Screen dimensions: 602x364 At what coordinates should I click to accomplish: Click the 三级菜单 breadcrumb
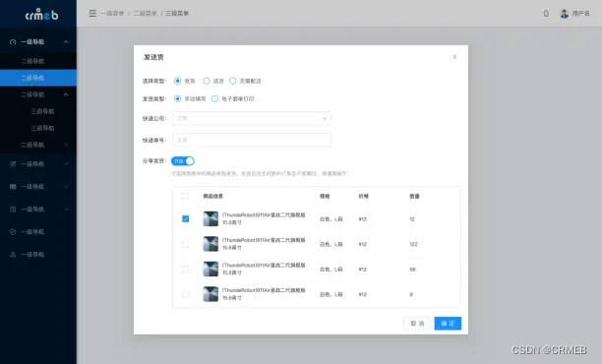click(177, 14)
